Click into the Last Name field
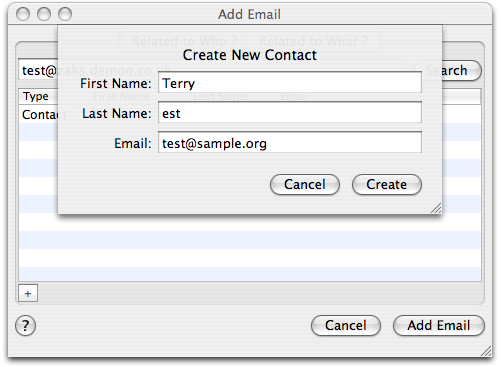Image resolution: width=501 pixels, height=367 pixels. click(x=290, y=113)
